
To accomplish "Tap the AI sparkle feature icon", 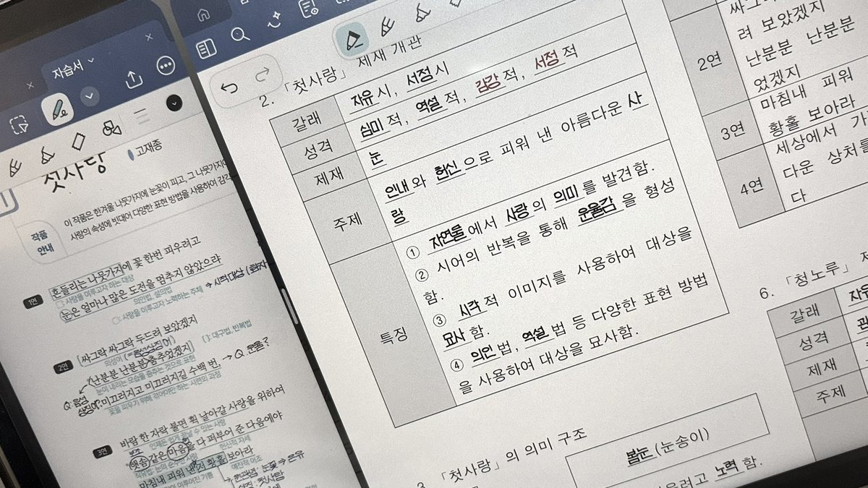I will point(273,19).
